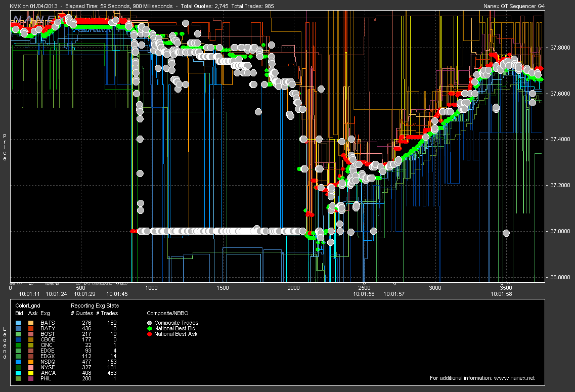Click the 37.0000 price axis label
The image size is (575, 392).
point(560,231)
